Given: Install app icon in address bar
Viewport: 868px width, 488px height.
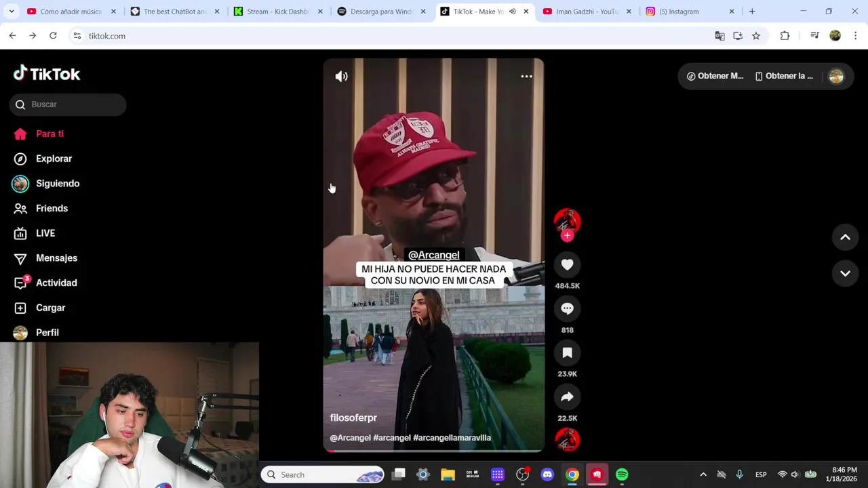Looking at the screenshot, I should click(x=738, y=36).
